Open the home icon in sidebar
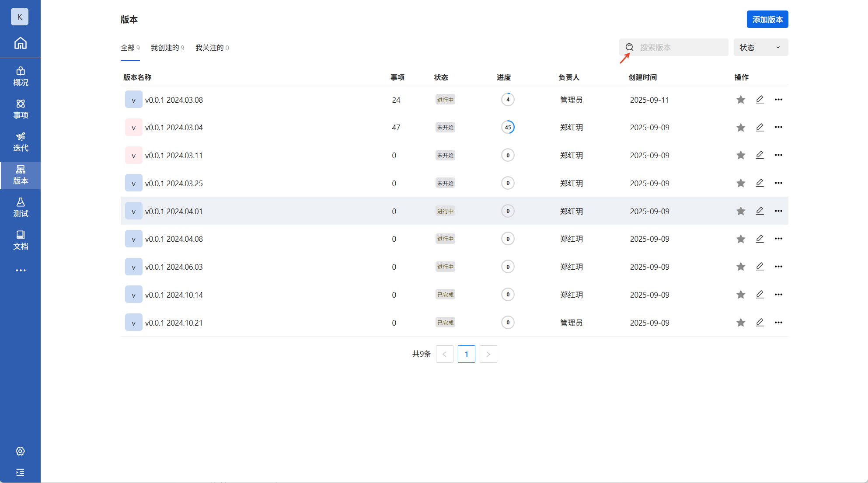868x483 pixels. point(20,43)
